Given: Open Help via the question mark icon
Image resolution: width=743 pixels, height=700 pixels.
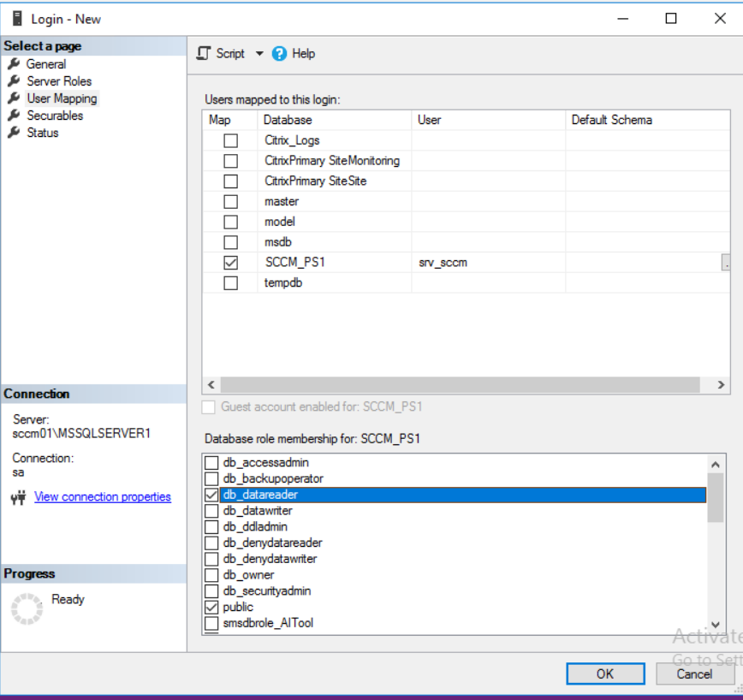Looking at the screenshot, I should (278, 52).
